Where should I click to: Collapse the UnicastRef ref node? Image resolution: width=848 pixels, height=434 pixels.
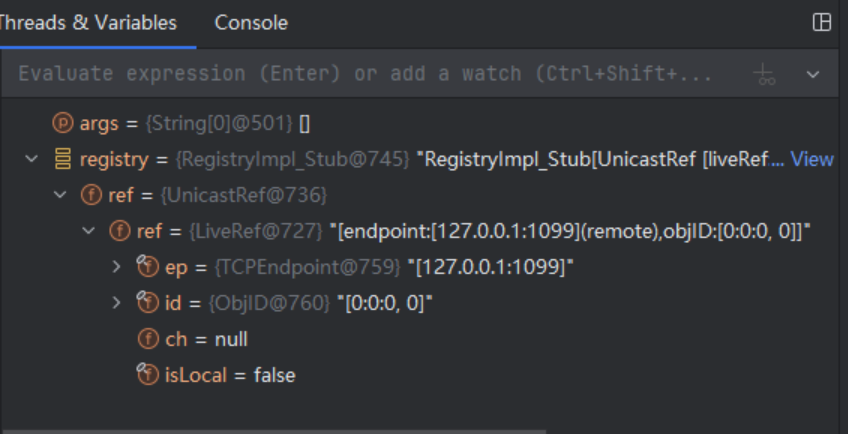(61, 195)
